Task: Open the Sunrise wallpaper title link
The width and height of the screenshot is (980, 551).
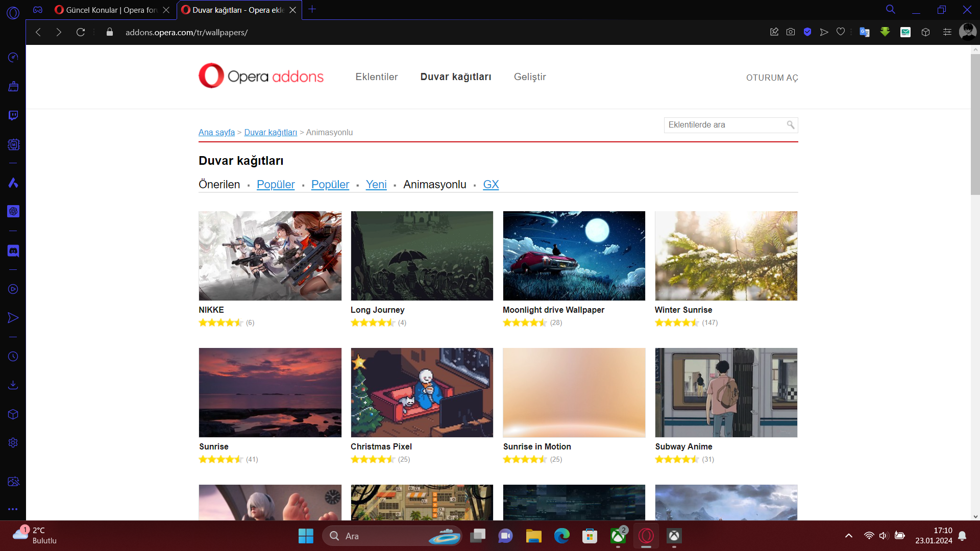Action: pyautogui.click(x=214, y=446)
